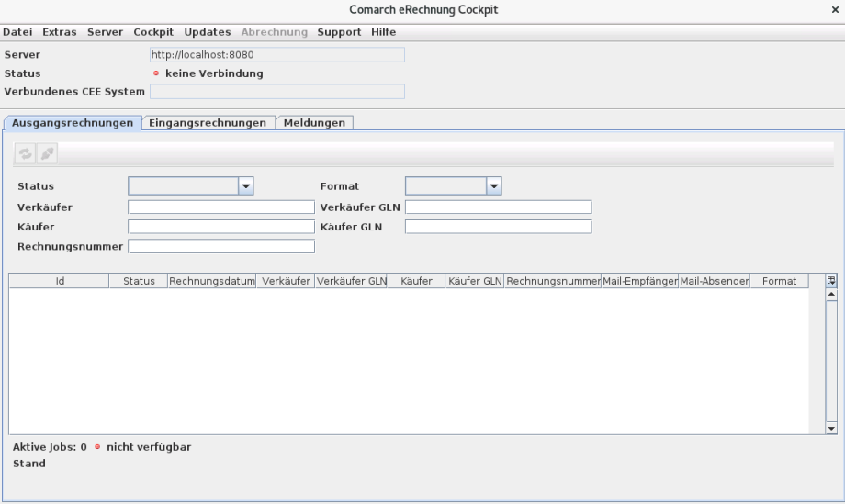This screenshot has height=504, width=845.
Task: Sort table by Verkäufer GLN column header
Action: [352, 281]
